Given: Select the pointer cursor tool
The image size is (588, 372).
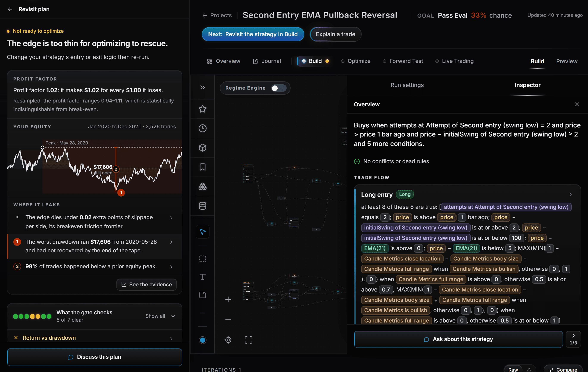Looking at the screenshot, I should pyautogui.click(x=202, y=232).
